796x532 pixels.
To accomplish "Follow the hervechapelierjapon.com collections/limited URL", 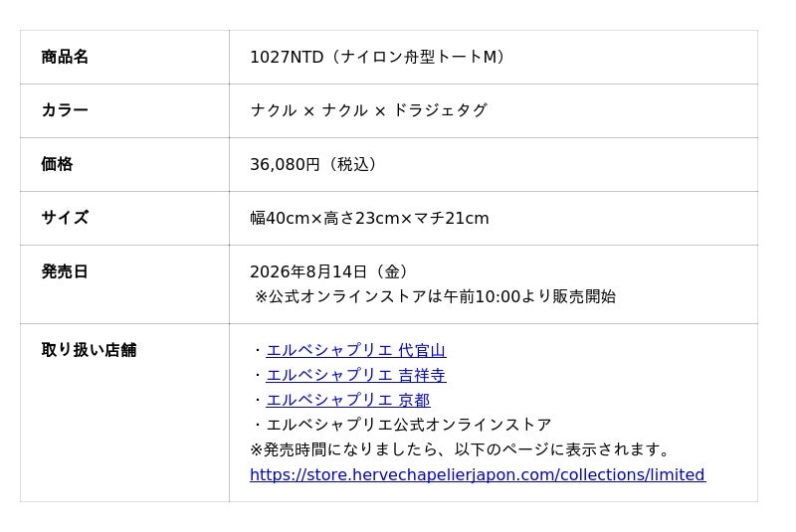I will tap(478, 474).
